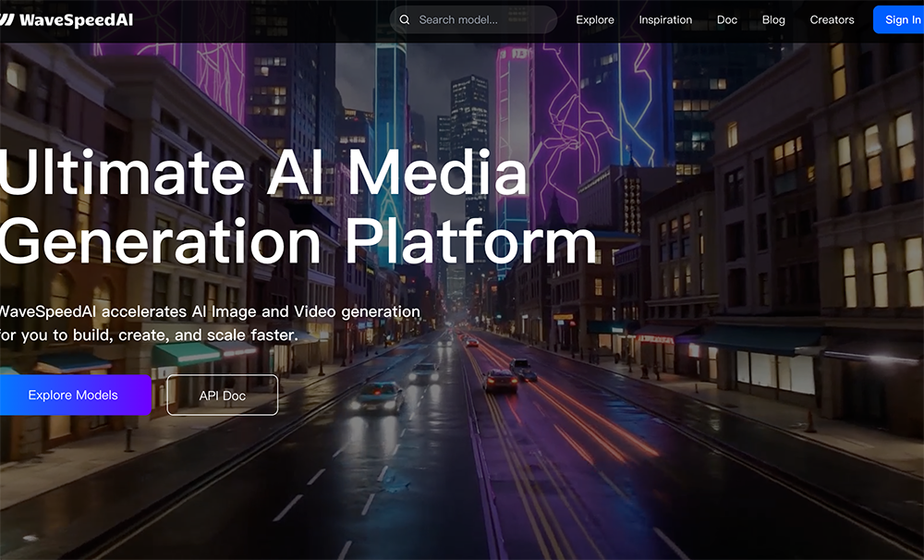Click the WaveSpeedAI logo
This screenshot has width=924, height=560.
click(x=67, y=20)
